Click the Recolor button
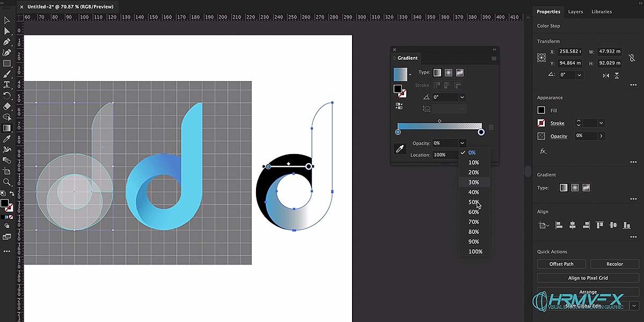This screenshot has height=322, width=644. (x=614, y=264)
